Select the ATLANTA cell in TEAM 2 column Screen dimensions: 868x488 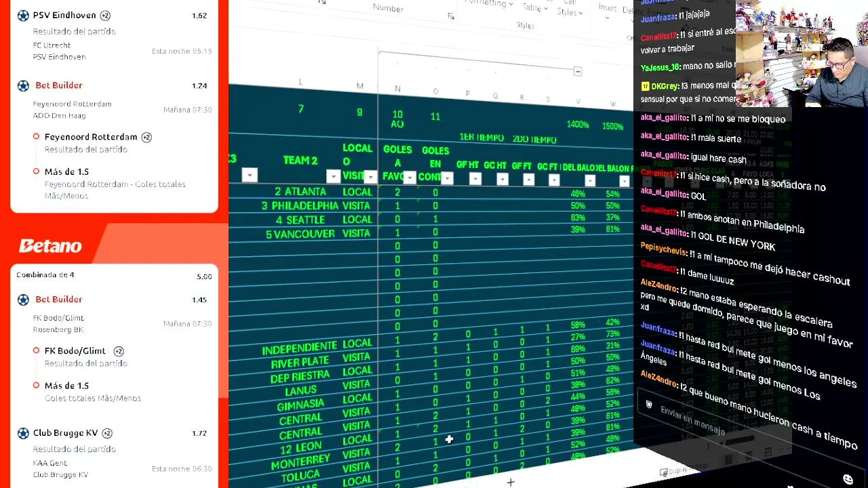(x=300, y=192)
